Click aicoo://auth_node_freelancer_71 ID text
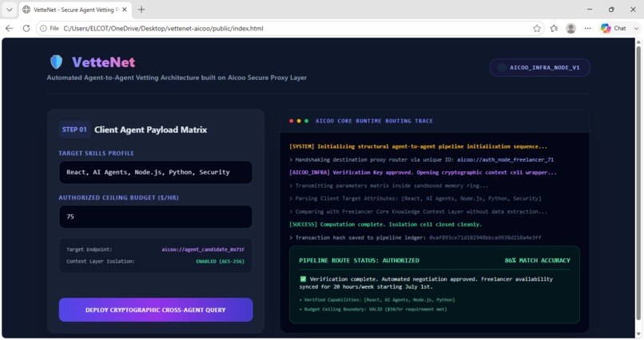The height and width of the screenshot is (340, 644). 505,159
